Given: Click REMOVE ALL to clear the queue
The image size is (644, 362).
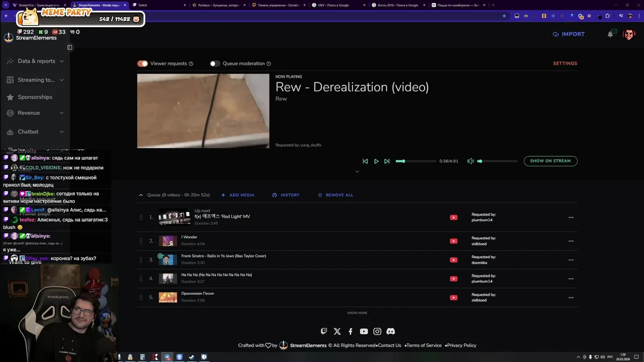Looking at the screenshot, I should (x=336, y=195).
